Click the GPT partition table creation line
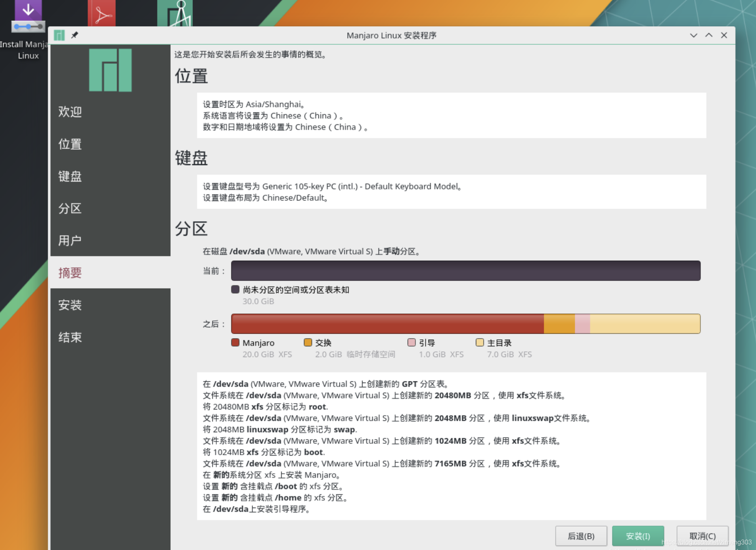 [326, 384]
